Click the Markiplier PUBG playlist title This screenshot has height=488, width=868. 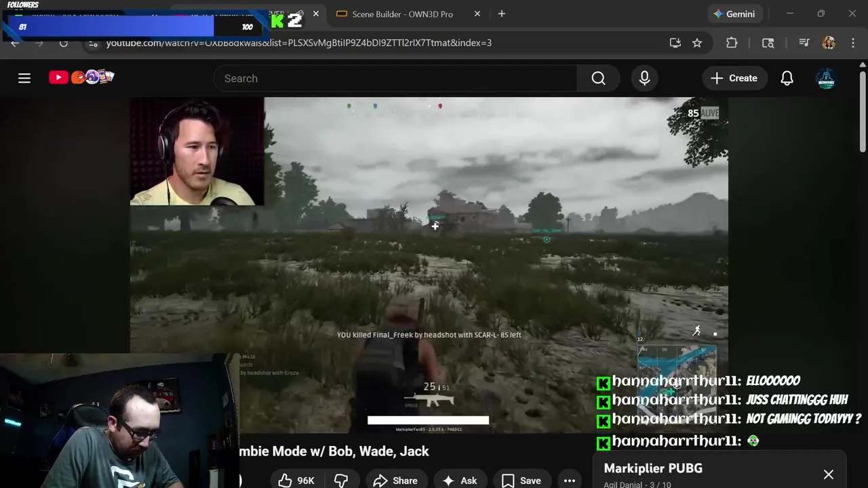pos(653,468)
